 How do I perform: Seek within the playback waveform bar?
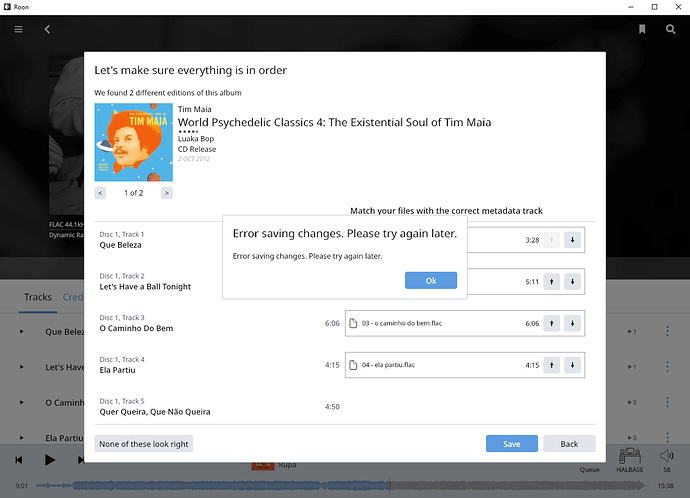tap(341, 486)
